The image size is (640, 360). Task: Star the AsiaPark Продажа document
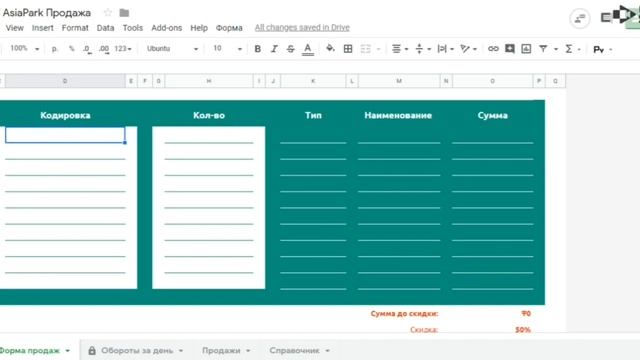(108, 13)
